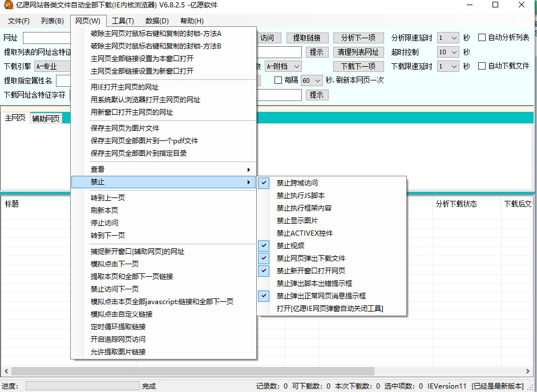Select 破除主网页对鼠标右键和复制的封锁-方法A
Viewport: 537px width, 392px height.
pos(164,34)
